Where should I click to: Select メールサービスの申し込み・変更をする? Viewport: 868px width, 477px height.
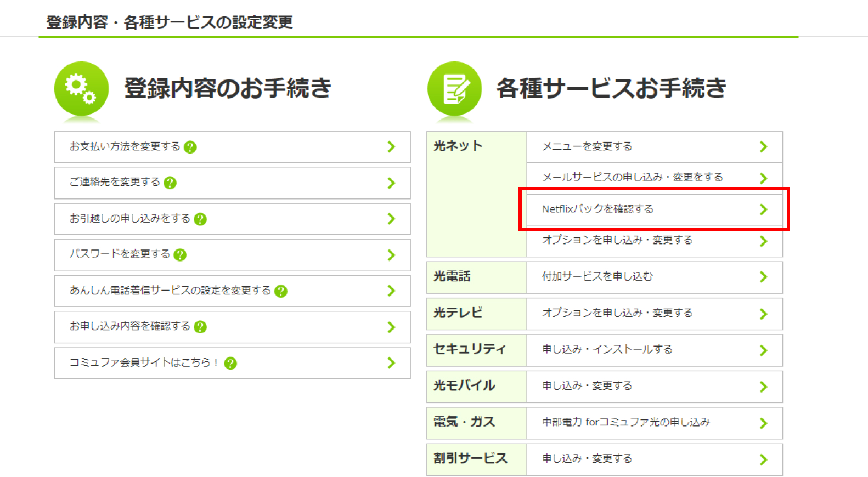655,178
